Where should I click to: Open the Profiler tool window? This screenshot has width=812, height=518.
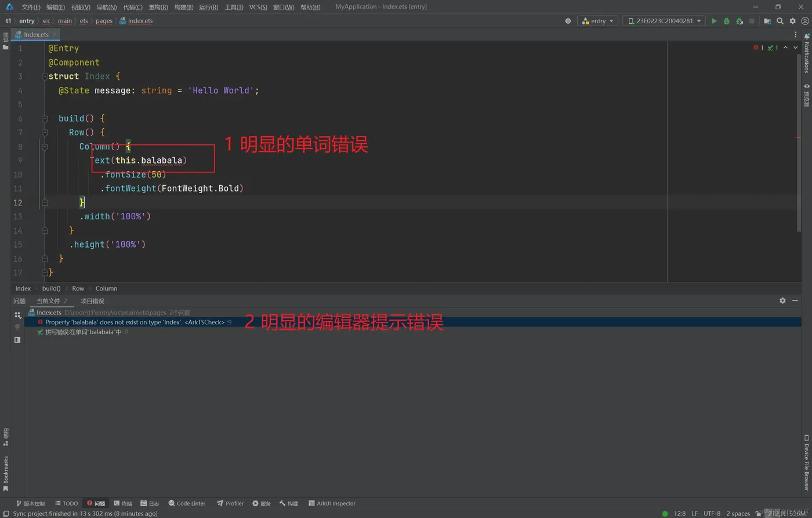pyautogui.click(x=230, y=503)
